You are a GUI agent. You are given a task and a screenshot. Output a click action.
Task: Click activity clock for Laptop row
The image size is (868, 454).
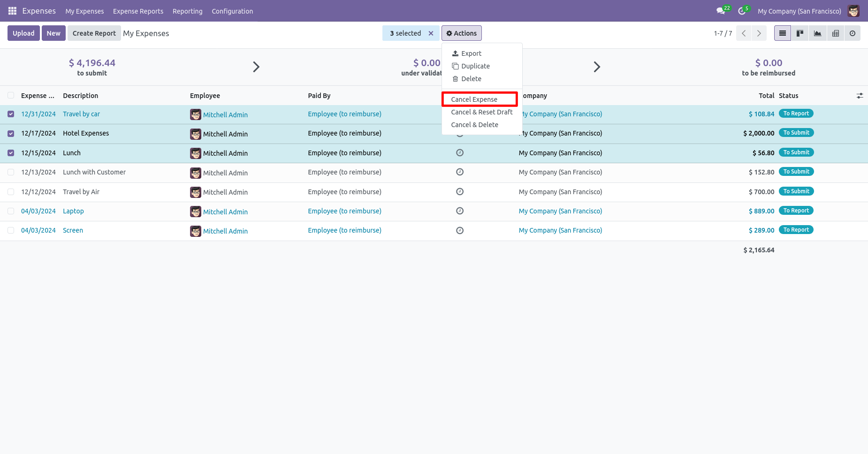click(x=460, y=211)
